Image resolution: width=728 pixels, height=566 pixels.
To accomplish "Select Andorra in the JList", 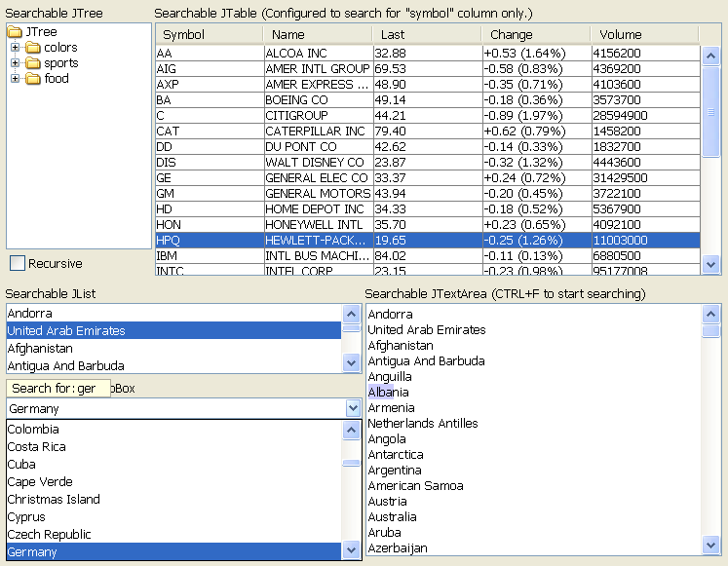I will tap(174, 313).
